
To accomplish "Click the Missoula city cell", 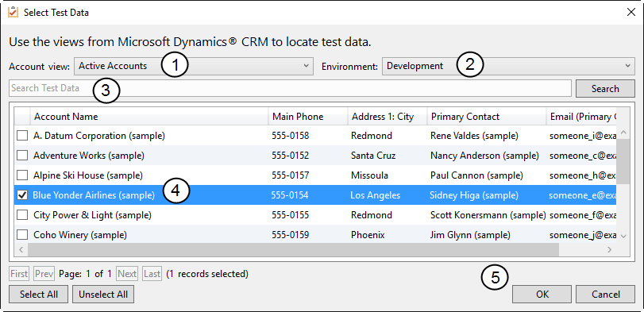I will (x=369, y=175).
